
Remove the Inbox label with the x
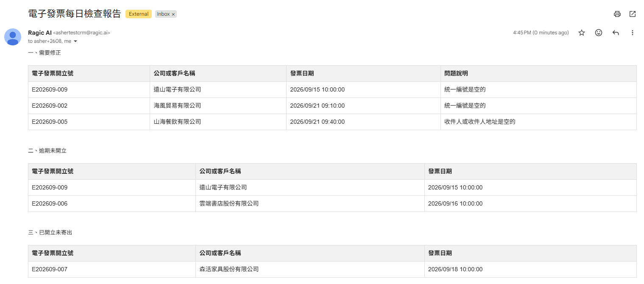[x=173, y=14]
